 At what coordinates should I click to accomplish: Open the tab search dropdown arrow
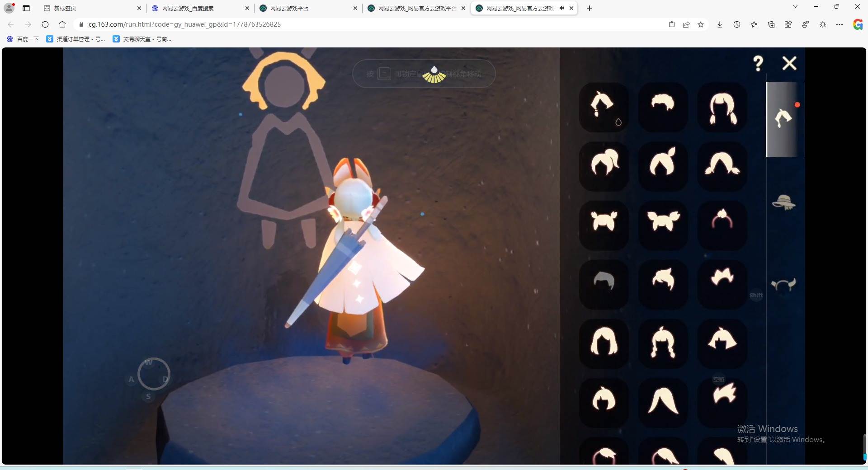pos(795,7)
